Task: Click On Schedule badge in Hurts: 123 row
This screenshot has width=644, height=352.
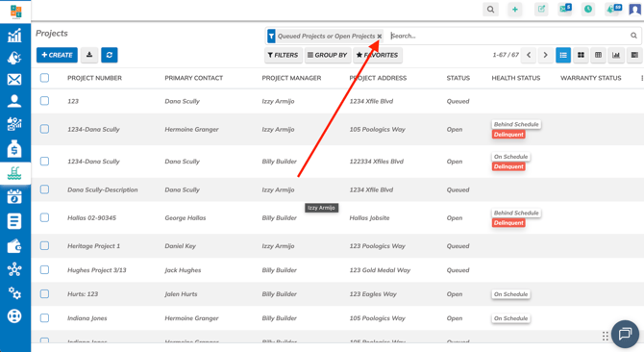Action: [x=511, y=294]
